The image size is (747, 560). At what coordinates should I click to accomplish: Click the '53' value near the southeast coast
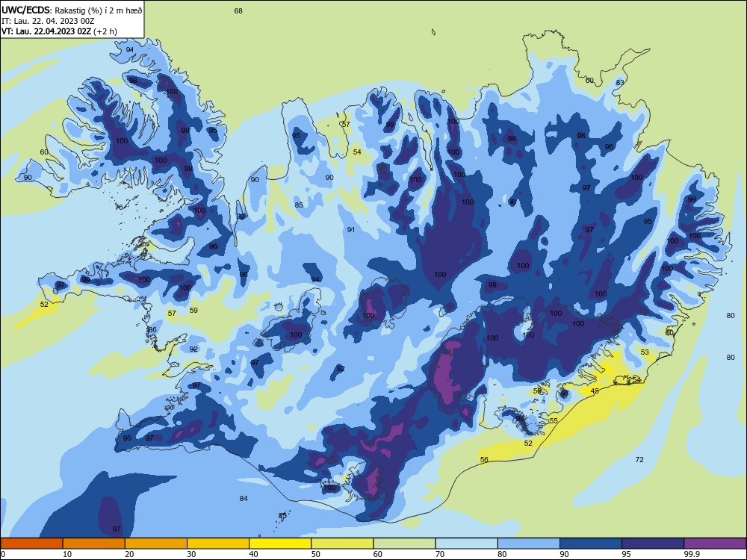point(645,352)
